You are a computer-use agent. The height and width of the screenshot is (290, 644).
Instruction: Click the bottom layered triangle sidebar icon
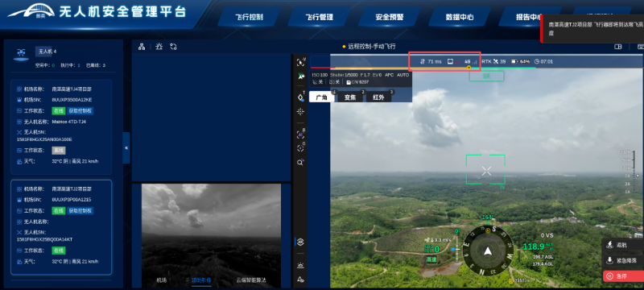pos(300,280)
